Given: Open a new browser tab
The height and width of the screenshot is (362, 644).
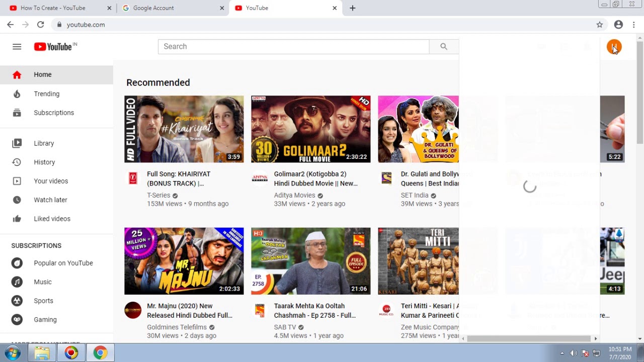Looking at the screenshot, I should pos(353,8).
